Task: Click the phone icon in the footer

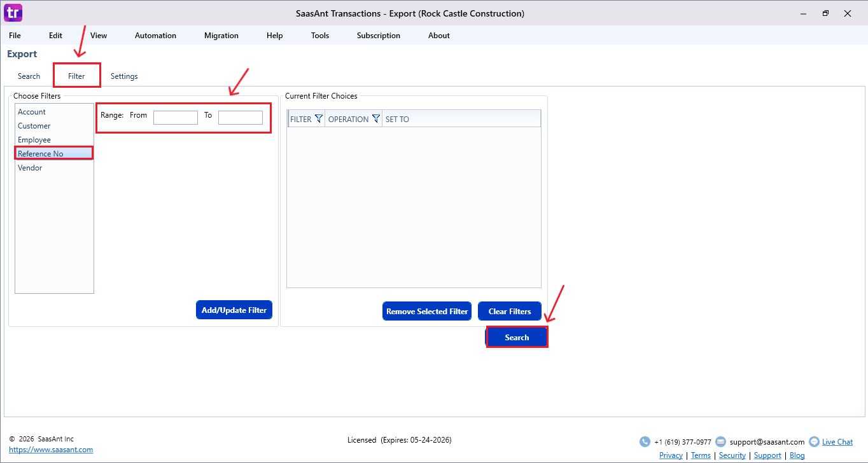Action: pos(645,442)
